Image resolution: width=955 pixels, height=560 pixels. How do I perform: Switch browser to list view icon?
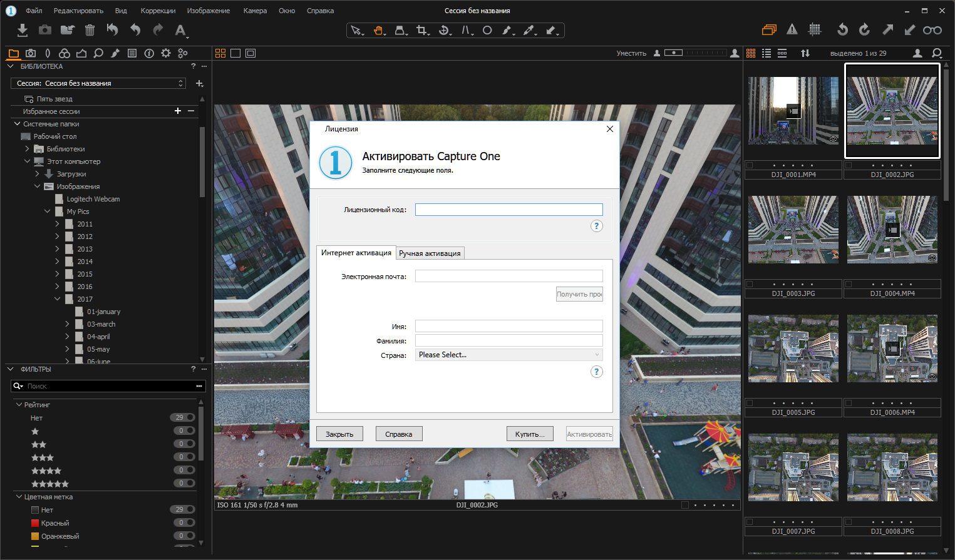point(767,53)
